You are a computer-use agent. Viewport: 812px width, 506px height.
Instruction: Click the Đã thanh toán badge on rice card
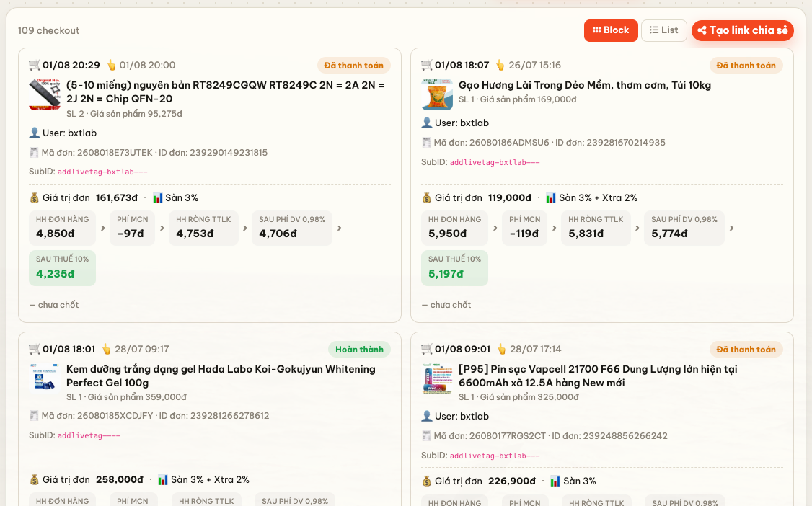(746, 66)
